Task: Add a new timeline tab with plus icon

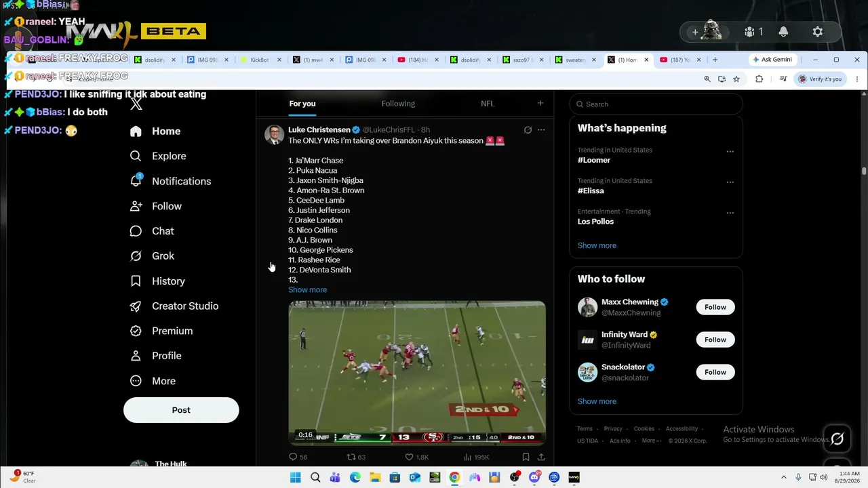Action: 540,104
